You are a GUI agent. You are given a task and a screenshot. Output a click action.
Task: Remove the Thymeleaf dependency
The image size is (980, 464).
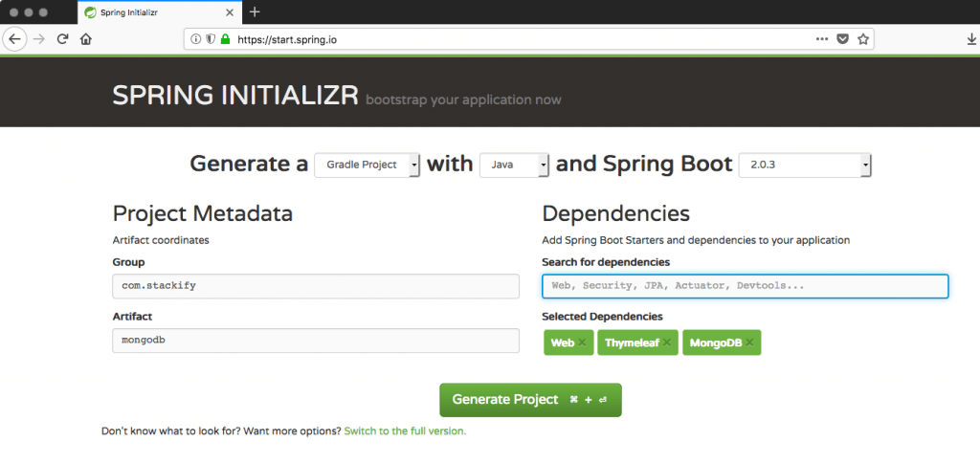(667, 342)
